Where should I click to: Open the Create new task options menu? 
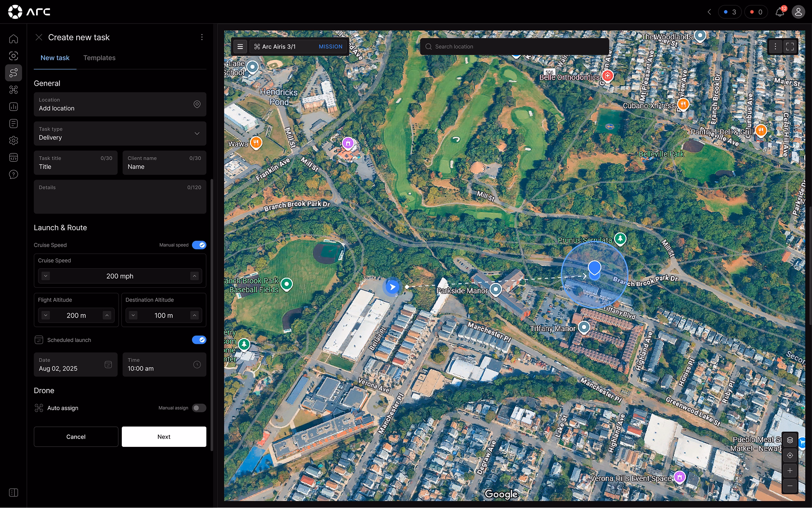click(202, 37)
